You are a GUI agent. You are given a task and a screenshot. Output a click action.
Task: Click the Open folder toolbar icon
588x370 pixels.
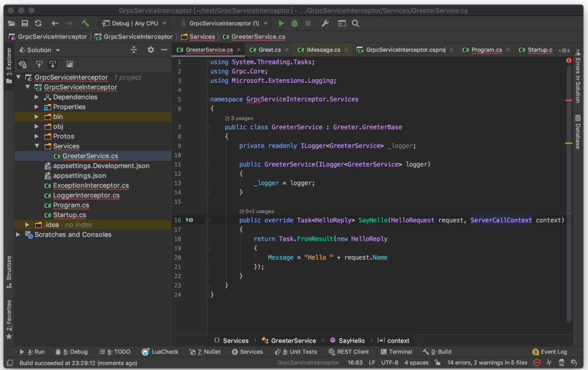[x=11, y=23]
